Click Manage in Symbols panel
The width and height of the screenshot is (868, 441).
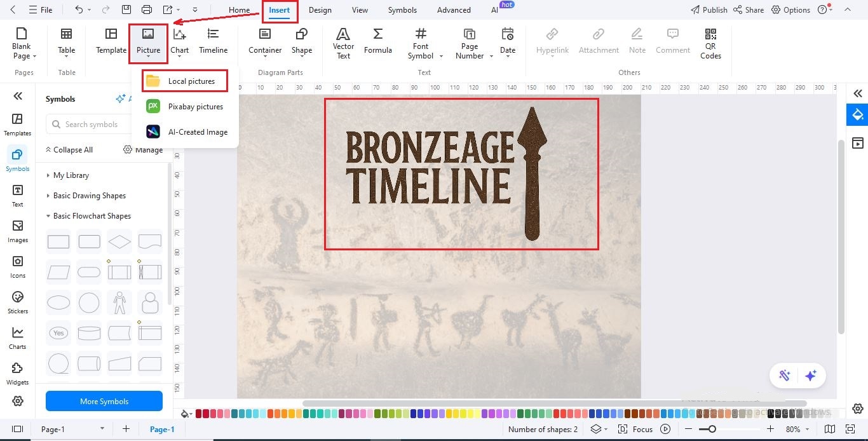[143, 149]
